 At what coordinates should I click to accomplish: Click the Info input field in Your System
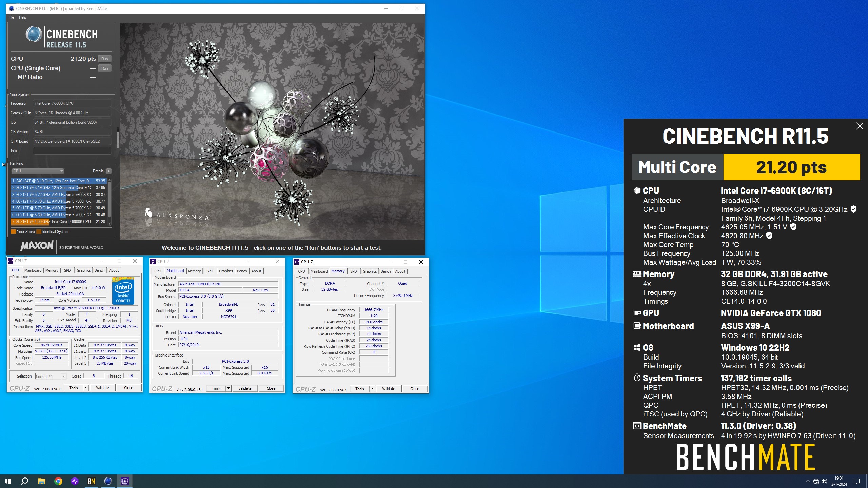pyautogui.click(x=72, y=151)
